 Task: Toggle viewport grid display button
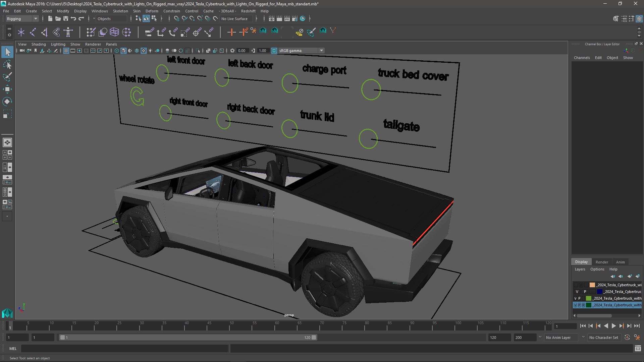click(x=66, y=51)
